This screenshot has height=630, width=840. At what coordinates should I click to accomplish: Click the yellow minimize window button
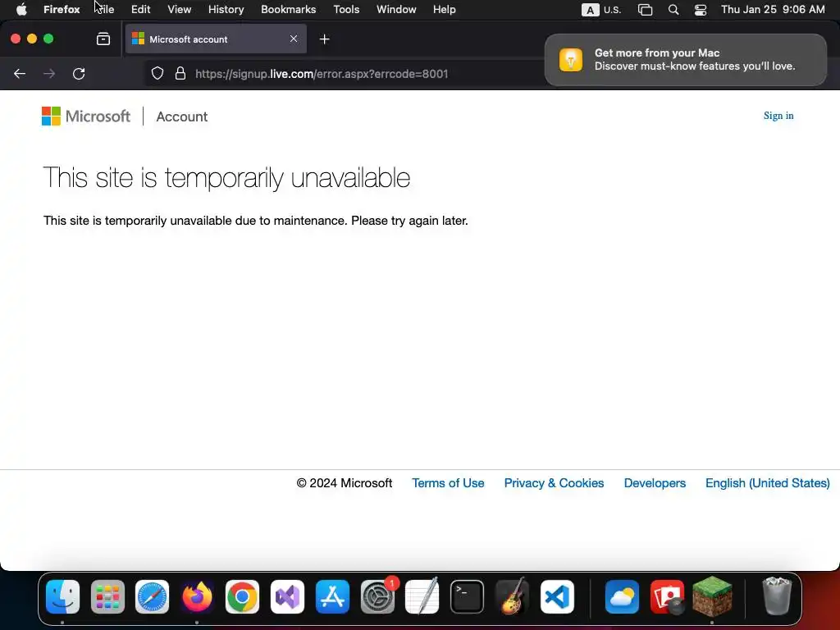(32, 39)
